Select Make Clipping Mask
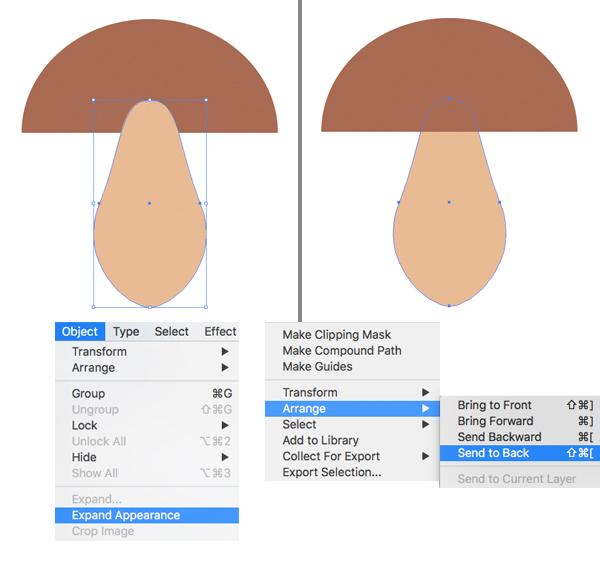 pos(336,335)
